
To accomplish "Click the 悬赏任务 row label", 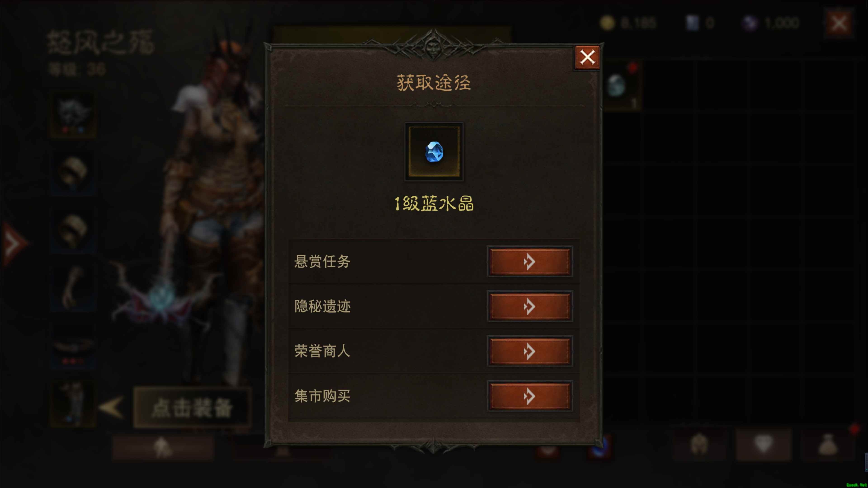I will pyautogui.click(x=323, y=262).
